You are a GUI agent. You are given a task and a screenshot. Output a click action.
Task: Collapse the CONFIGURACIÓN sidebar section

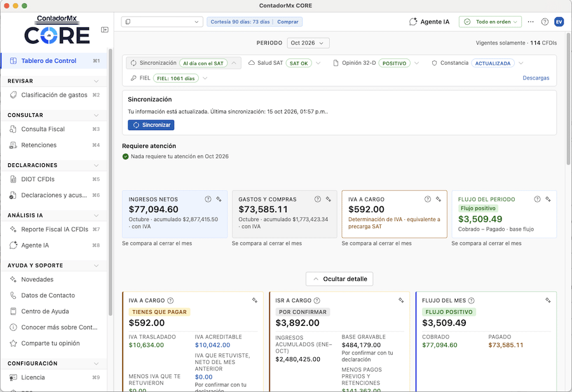pyautogui.click(x=97, y=363)
